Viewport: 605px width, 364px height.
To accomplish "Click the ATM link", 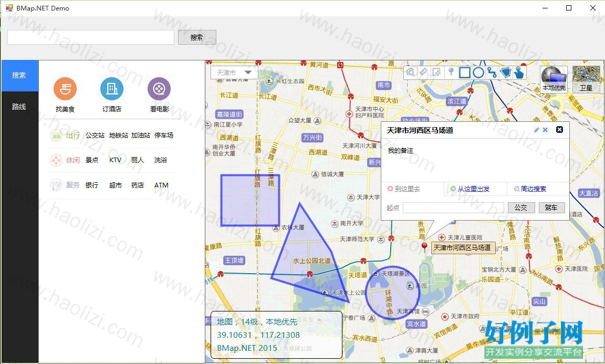I will point(161,185).
